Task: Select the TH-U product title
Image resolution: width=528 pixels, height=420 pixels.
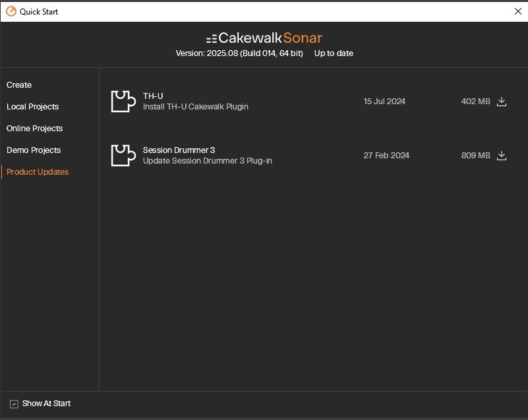Action: click(x=153, y=96)
